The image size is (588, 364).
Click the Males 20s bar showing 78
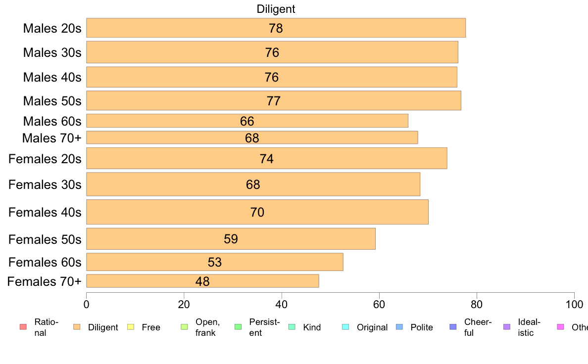point(276,28)
